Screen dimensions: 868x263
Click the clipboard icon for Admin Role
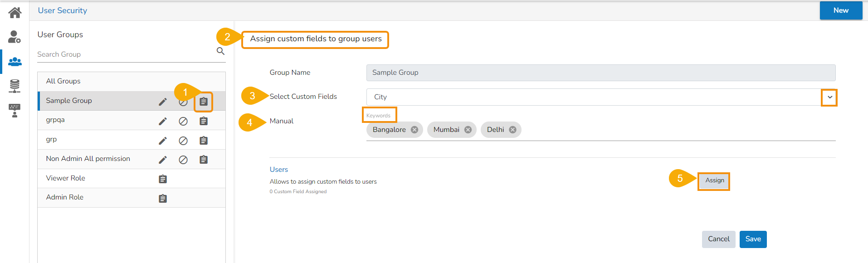point(163,198)
